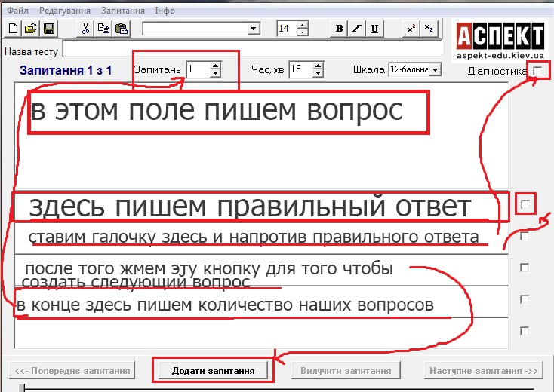This screenshot has width=554, height=392.
Task: Tick the checkbox beside the third answer
Action: coord(525,268)
